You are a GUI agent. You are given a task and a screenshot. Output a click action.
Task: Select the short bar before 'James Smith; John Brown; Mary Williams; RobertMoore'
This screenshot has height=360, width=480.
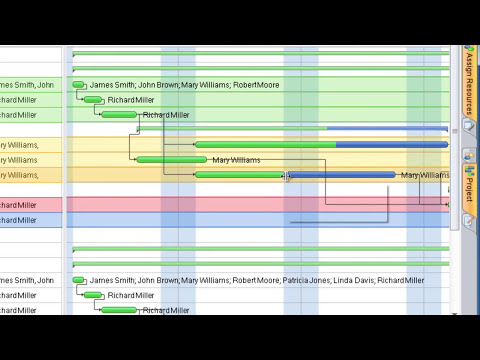click(x=78, y=85)
